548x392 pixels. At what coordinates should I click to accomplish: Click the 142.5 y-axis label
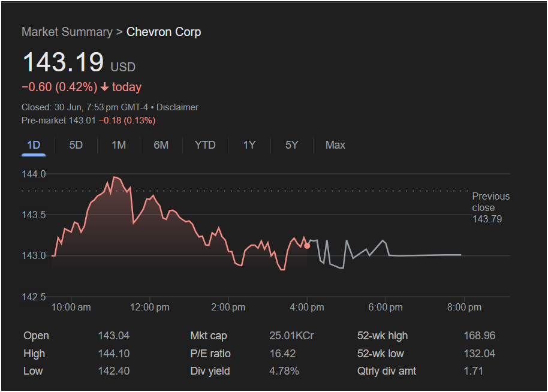click(x=34, y=297)
